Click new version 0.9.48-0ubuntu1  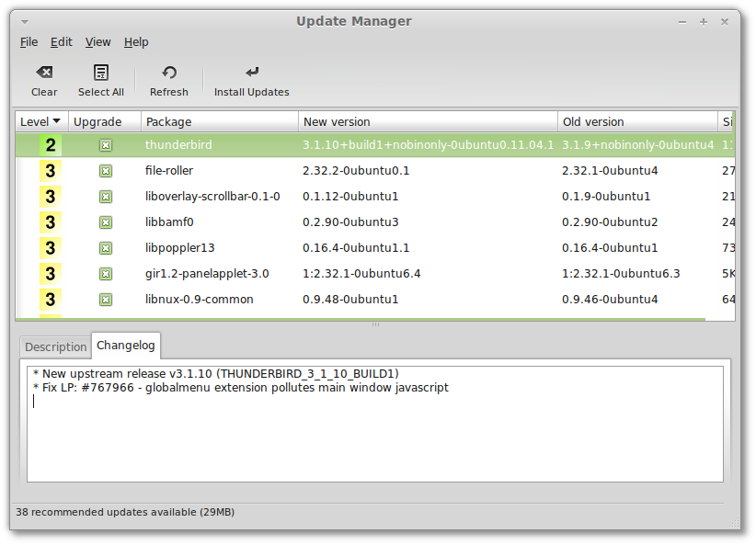click(350, 300)
